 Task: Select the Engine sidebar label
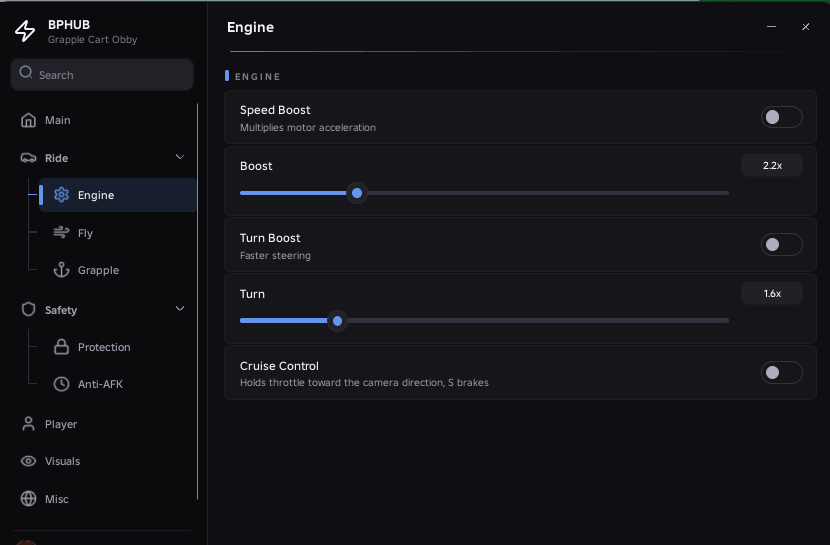coord(96,195)
